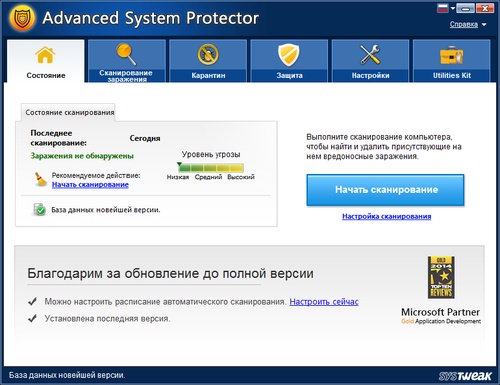Click the Сегодня last scan value
Viewport: 500px width, 385px height.
click(145, 138)
